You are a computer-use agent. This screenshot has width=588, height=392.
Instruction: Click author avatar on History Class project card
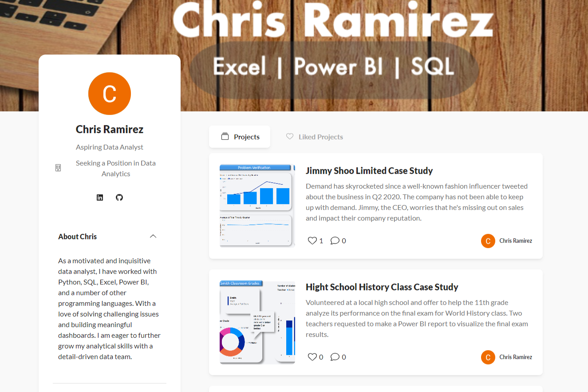pos(488,357)
